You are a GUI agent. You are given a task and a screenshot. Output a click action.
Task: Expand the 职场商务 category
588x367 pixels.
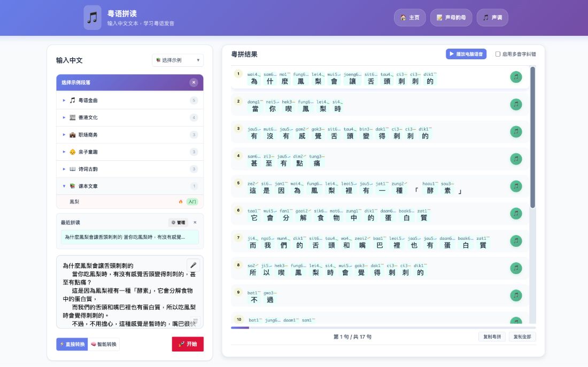[130, 135]
